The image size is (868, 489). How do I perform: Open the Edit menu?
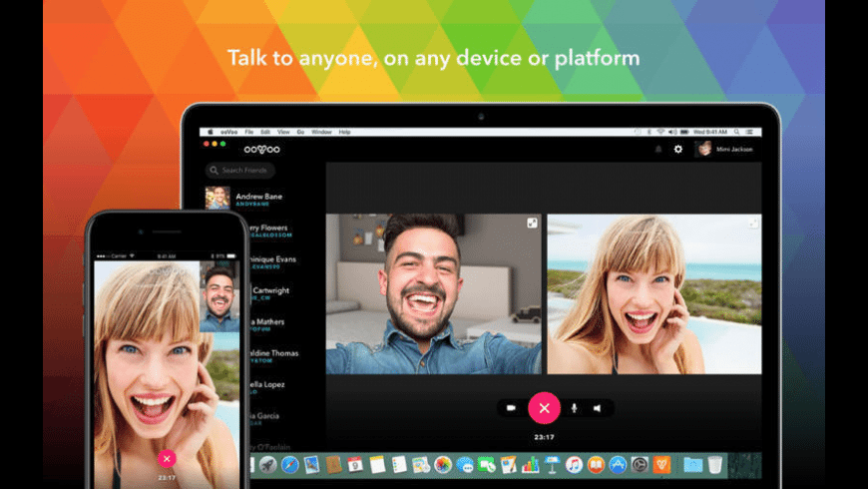click(x=265, y=133)
